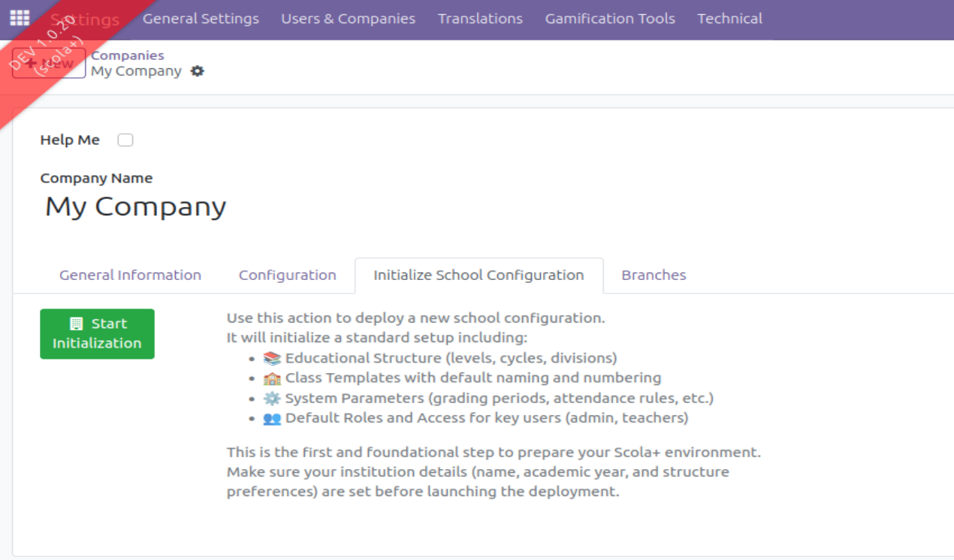Image resolution: width=954 pixels, height=560 pixels.
Task: Open General Settings in the top bar
Action: 201,19
